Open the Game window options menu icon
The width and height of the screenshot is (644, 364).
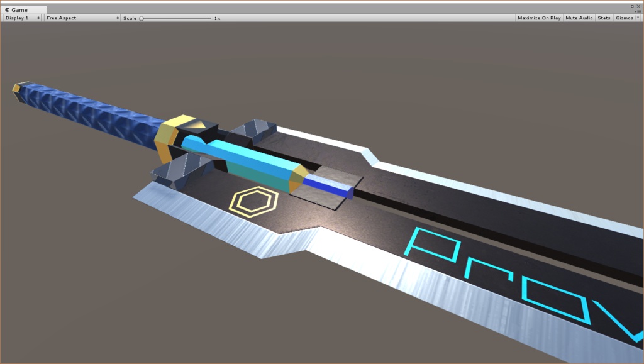pos(637,11)
